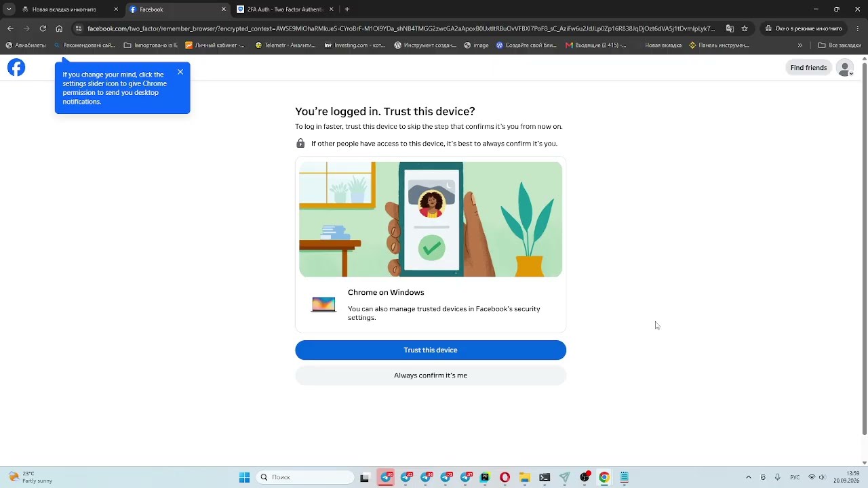Open a new browser tab

click(347, 9)
